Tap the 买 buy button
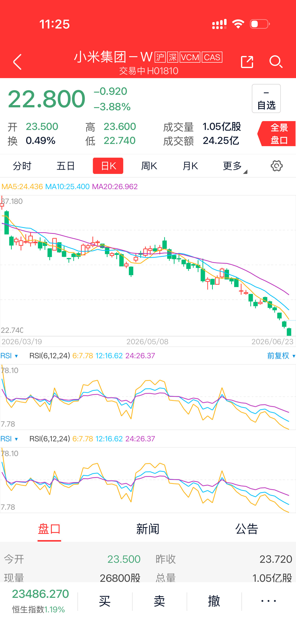This screenshot has height=644, width=296. [x=105, y=601]
